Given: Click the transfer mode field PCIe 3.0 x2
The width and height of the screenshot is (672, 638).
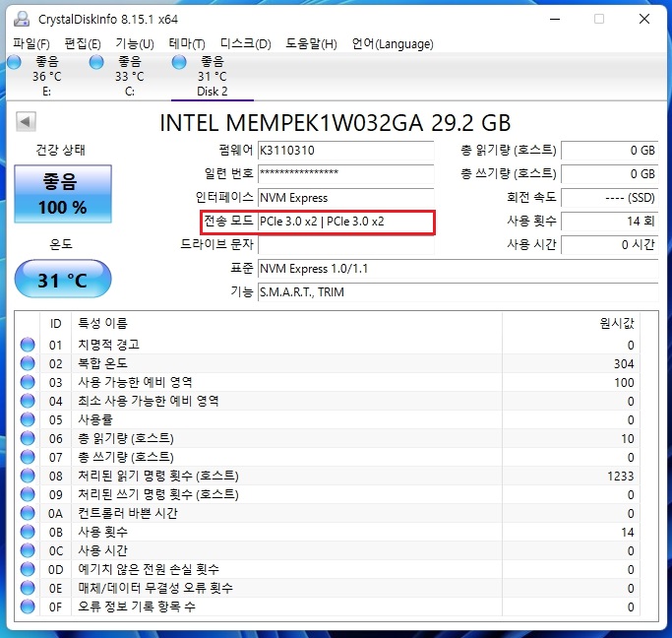Looking at the screenshot, I should click(x=346, y=222).
